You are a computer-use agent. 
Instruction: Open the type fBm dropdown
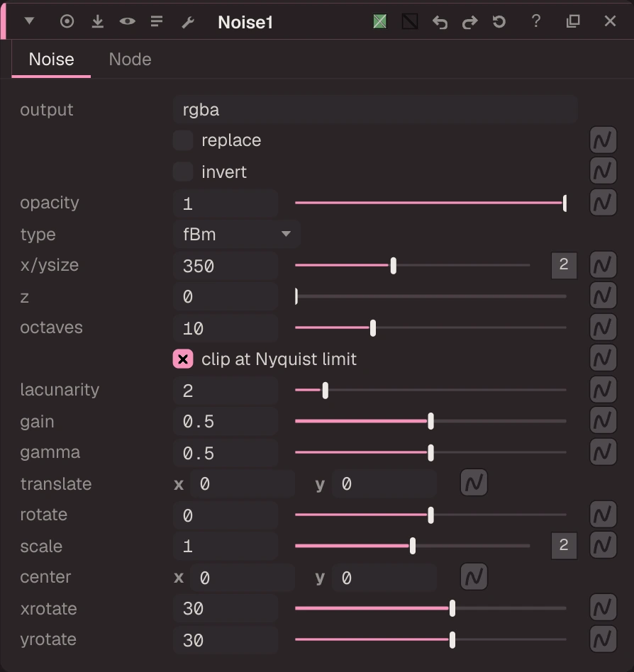[x=237, y=234]
